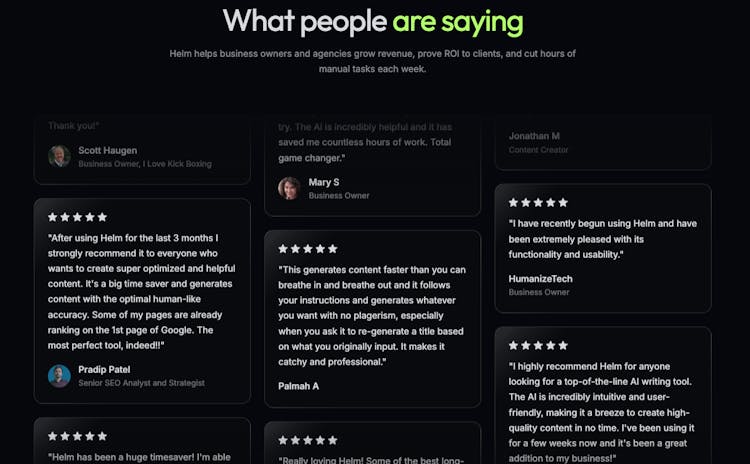Click the "Content Creator" label under Jonathan M

coord(538,150)
